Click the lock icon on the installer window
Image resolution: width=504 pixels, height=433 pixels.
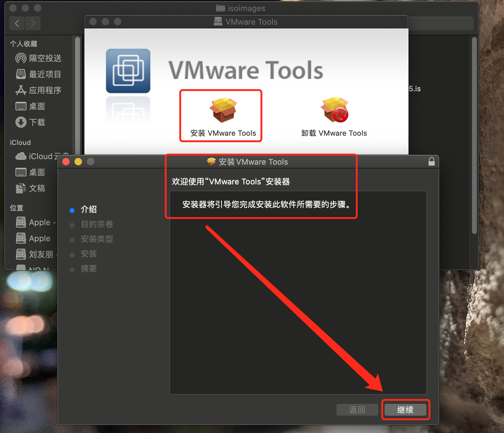click(431, 162)
